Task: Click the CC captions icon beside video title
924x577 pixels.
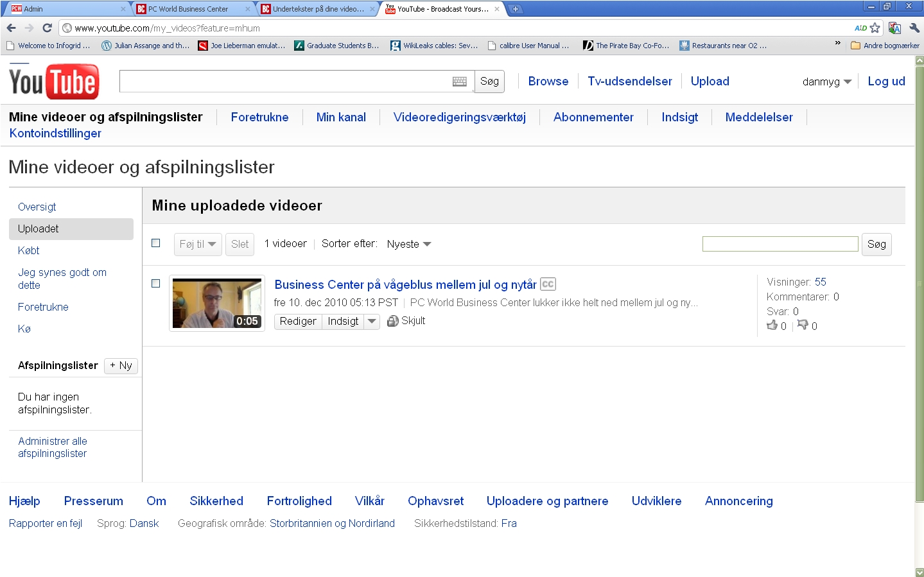Action: click(x=548, y=284)
